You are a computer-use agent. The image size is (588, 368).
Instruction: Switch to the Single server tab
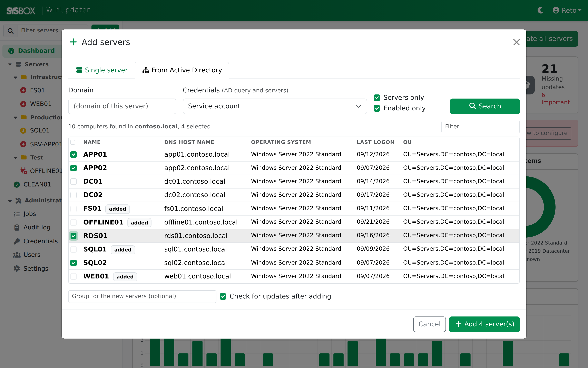coord(102,70)
